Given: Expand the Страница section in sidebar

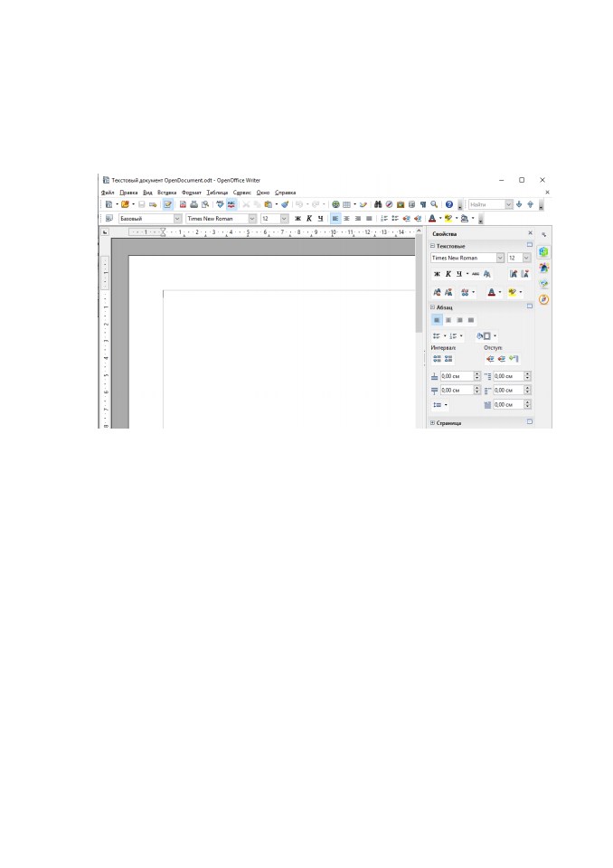Looking at the screenshot, I should pos(433,423).
